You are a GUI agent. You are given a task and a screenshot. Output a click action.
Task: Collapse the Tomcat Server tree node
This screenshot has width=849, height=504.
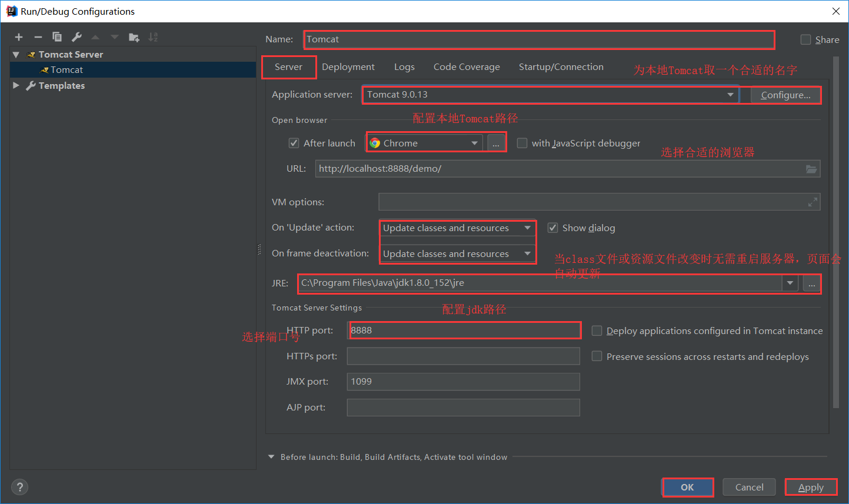[x=16, y=55]
